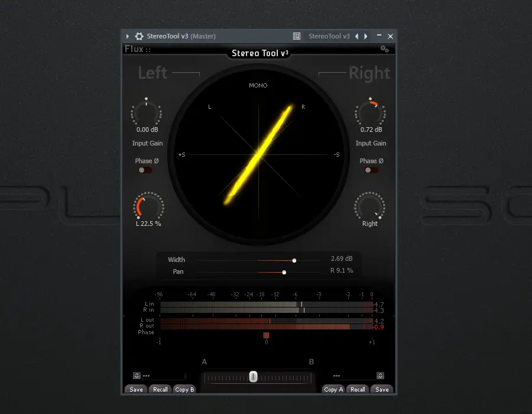
Task: Click the R out level meter
Action: pyautogui.click(x=267, y=327)
